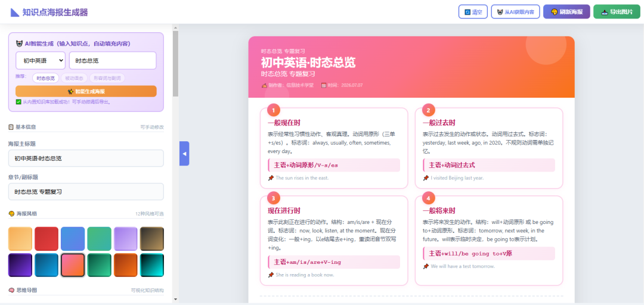Click the calendar icon beside 时间 on poster
The width and height of the screenshot is (644, 305).
pos(324,85)
